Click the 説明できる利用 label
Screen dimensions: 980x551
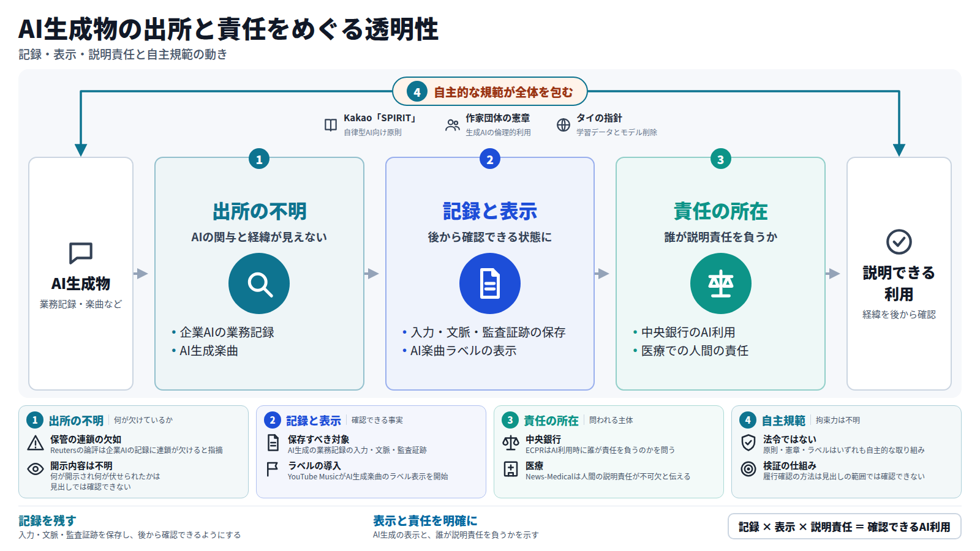(x=899, y=283)
